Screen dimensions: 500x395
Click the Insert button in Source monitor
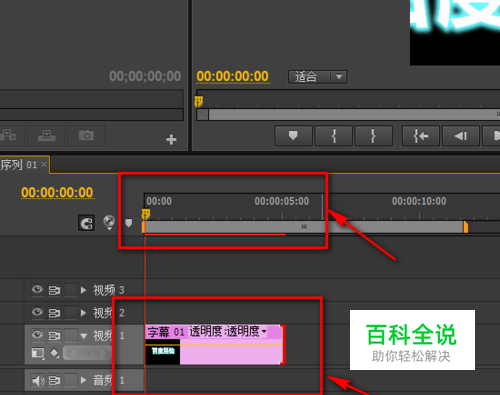(10, 136)
